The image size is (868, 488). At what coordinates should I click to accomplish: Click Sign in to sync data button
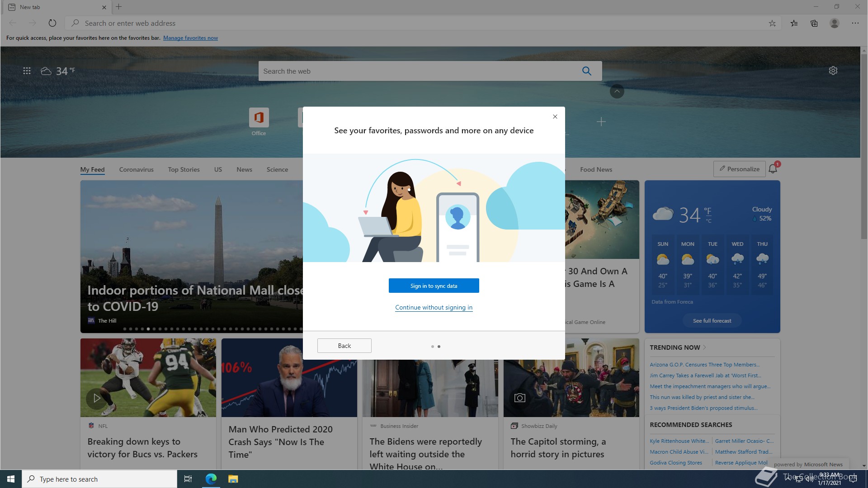pyautogui.click(x=434, y=286)
